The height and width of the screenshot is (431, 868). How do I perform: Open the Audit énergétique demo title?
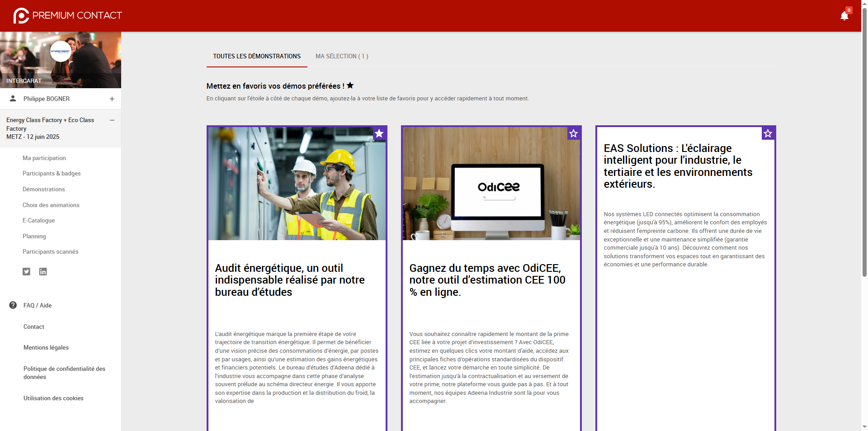pos(290,280)
